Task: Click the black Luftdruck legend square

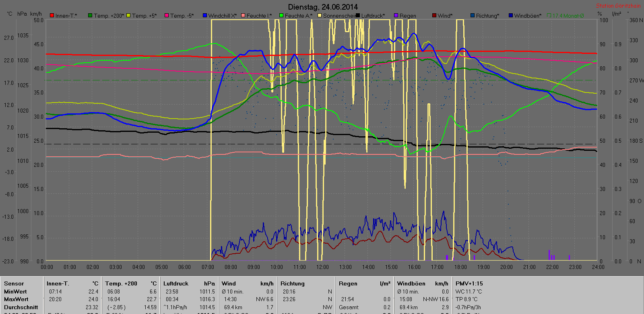Action: point(358,16)
